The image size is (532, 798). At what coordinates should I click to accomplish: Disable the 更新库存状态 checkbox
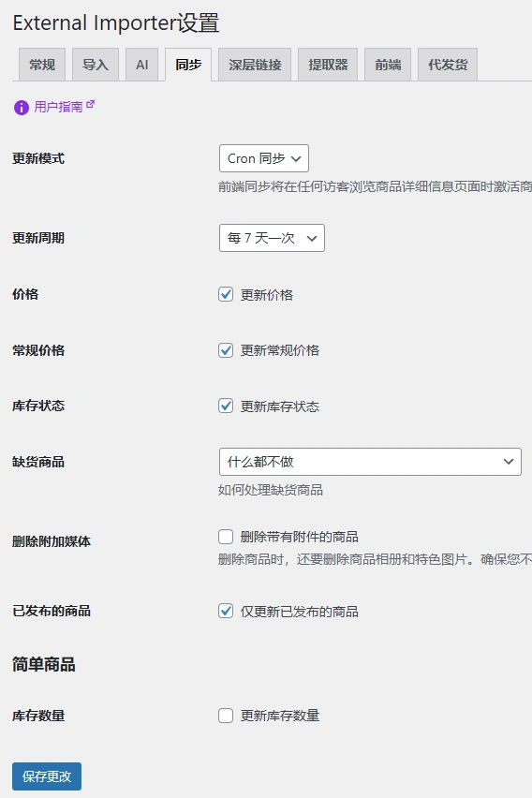(x=226, y=406)
